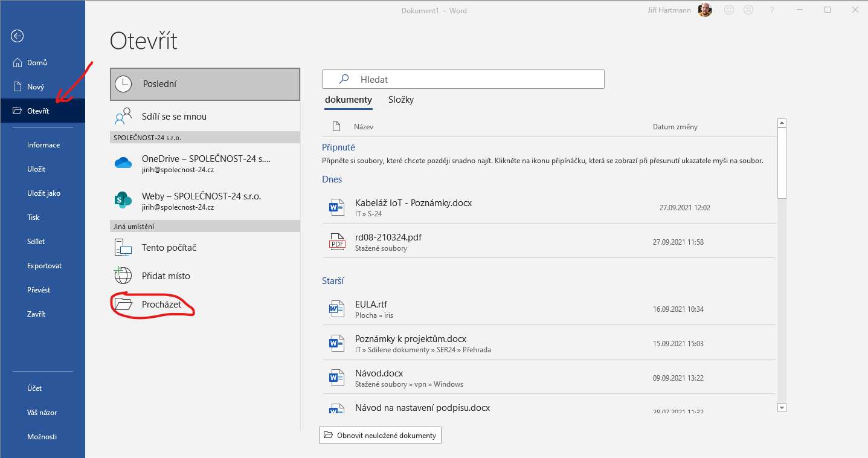Click the user profile picture
The image size is (868, 458).
click(705, 10)
